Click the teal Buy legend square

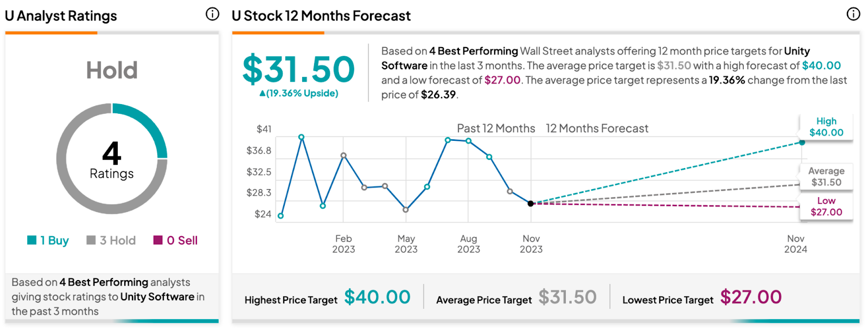[x=32, y=240]
